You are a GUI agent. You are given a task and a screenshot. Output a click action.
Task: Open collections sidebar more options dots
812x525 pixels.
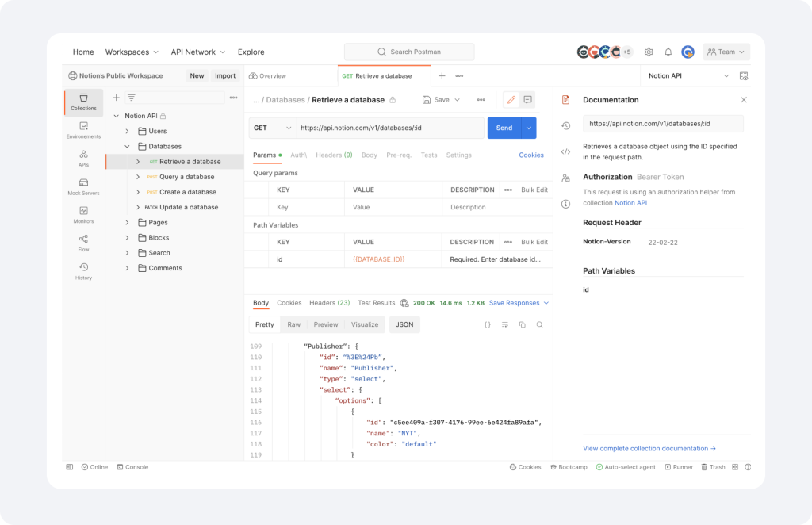pos(234,98)
